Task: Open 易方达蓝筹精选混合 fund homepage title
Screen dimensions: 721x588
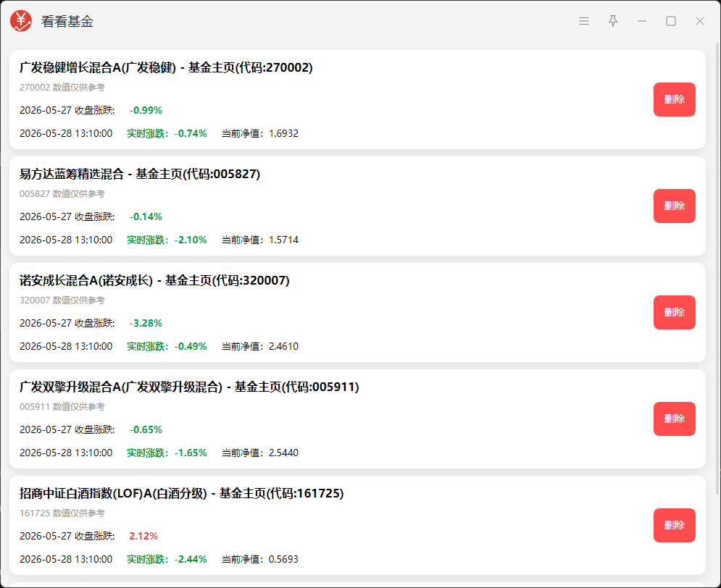Action: (140, 174)
